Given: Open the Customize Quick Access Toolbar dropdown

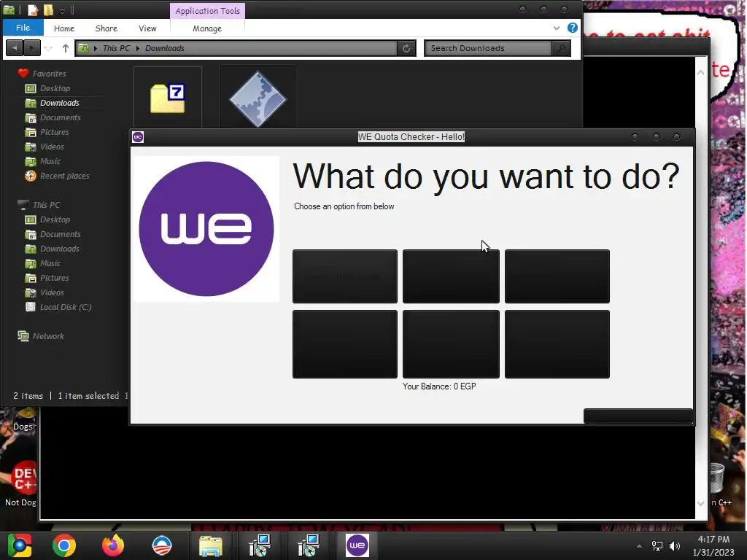Looking at the screenshot, I should (63, 10).
